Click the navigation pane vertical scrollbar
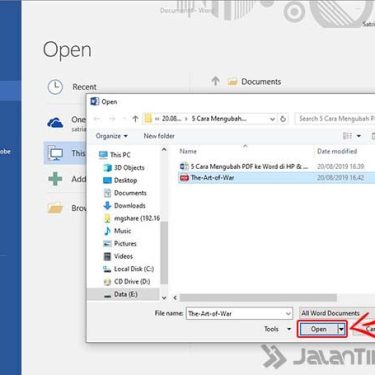The height and width of the screenshot is (375, 375). [x=164, y=253]
